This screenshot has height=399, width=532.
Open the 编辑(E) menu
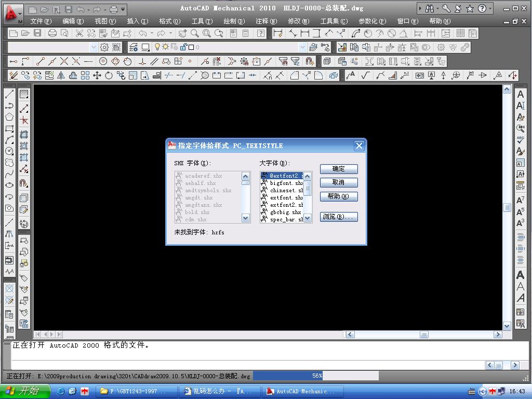73,21
